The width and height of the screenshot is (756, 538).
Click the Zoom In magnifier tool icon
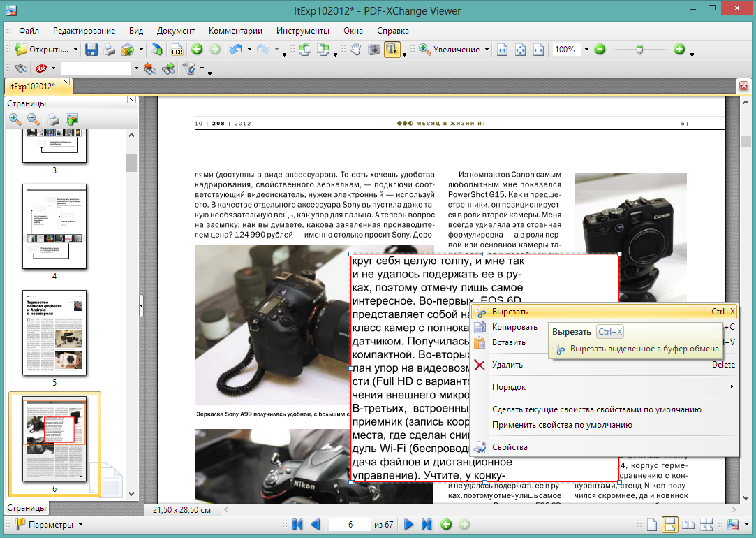(424, 49)
